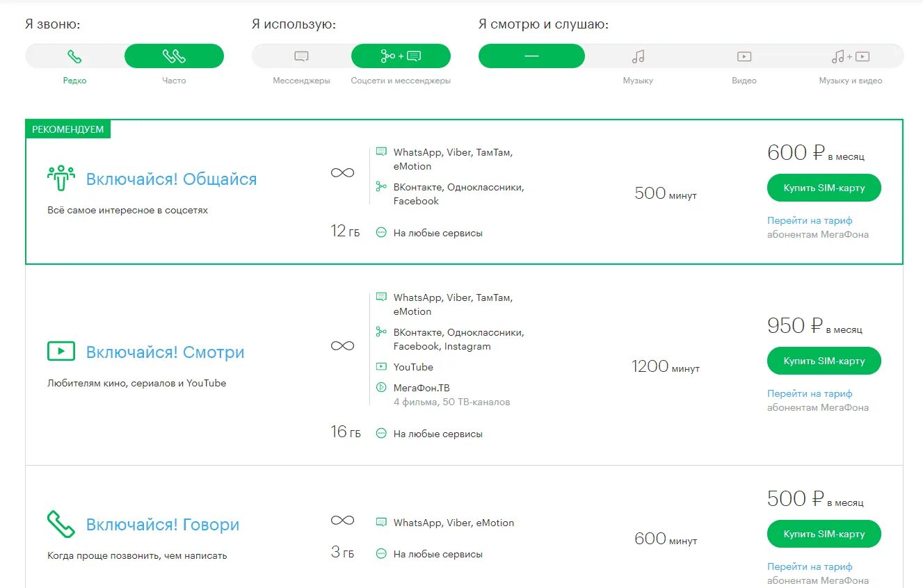Click 'Перейти на тариф' for Общайся
923x588 pixels.
(x=810, y=220)
